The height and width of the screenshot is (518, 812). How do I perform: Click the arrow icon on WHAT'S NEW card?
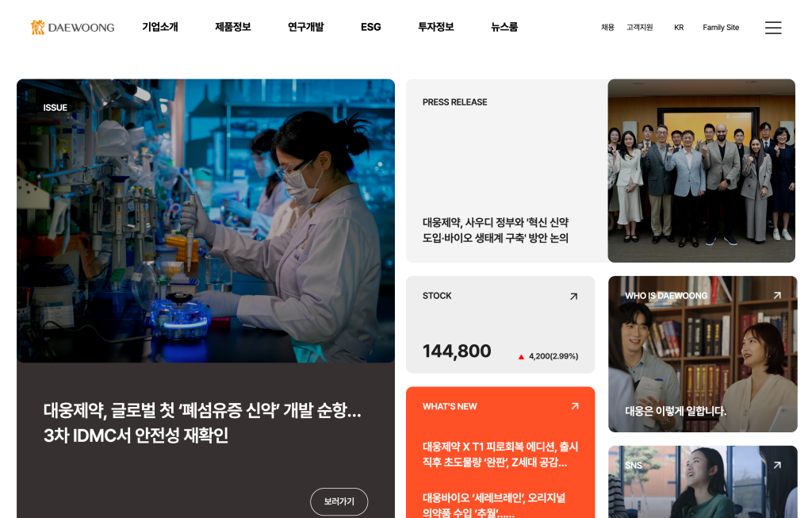[x=574, y=406]
